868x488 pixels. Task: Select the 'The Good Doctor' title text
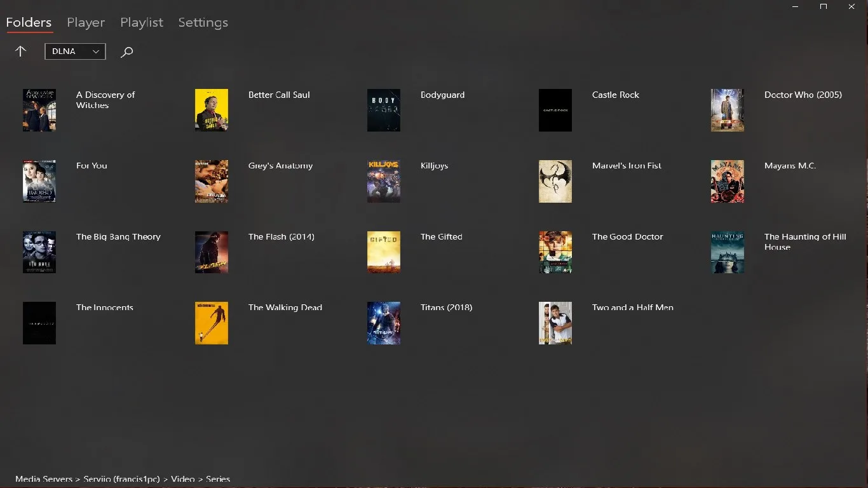click(x=627, y=236)
